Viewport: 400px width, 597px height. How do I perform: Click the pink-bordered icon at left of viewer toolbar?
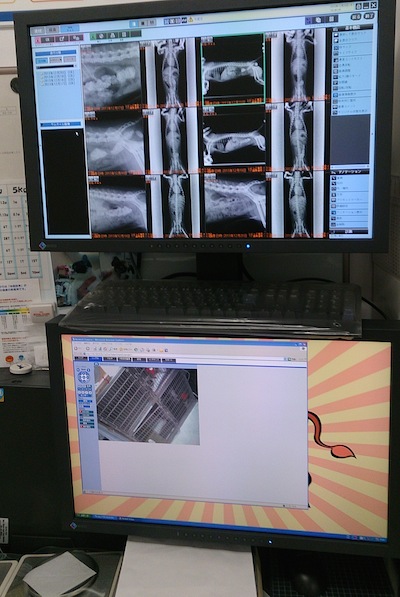pyautogui.click(x=38, y=40)
